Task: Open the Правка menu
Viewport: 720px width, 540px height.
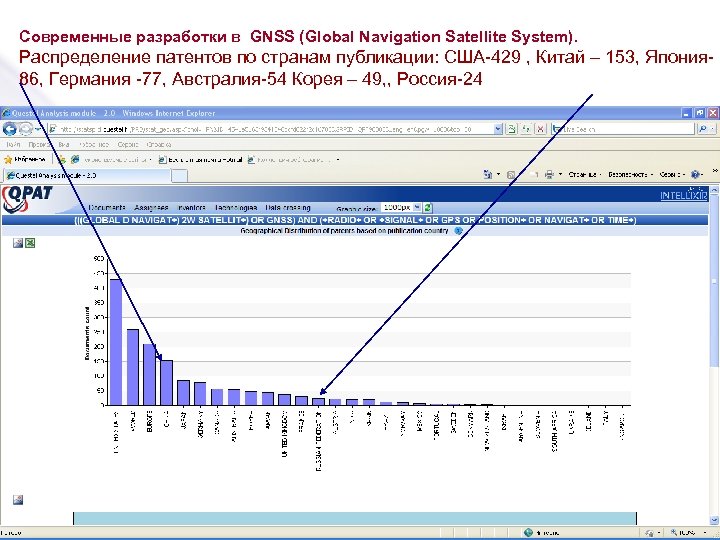Action: (x=39, y=144)
